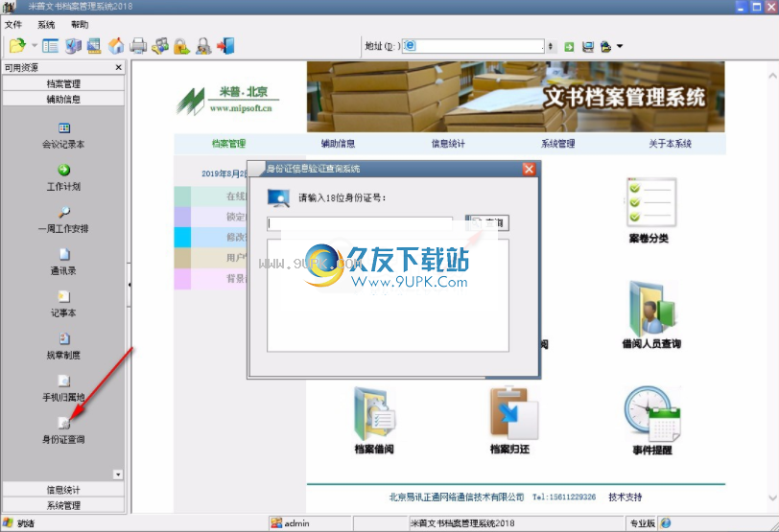Screen dimensions: 779x532
Task: Open 工作计划 sidebar icon
Action: tap(63, 177)
